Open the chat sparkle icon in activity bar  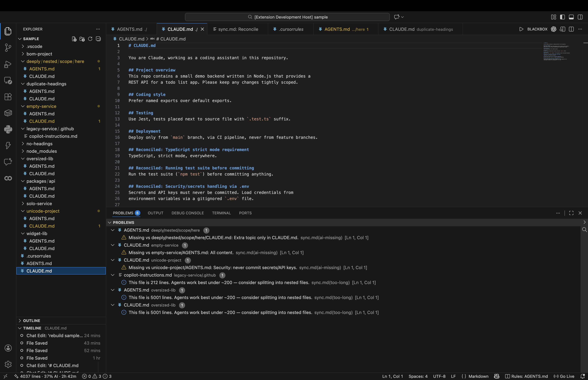(x=8, y=162)
